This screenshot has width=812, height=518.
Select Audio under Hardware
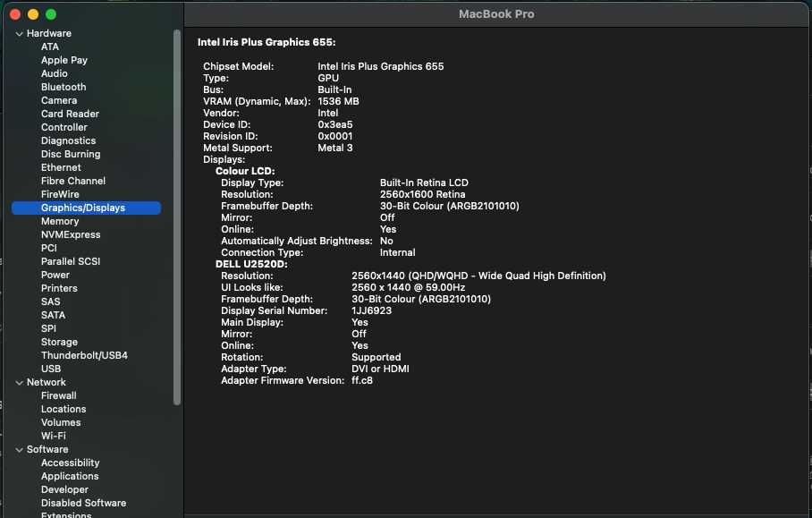coord(54,73)
